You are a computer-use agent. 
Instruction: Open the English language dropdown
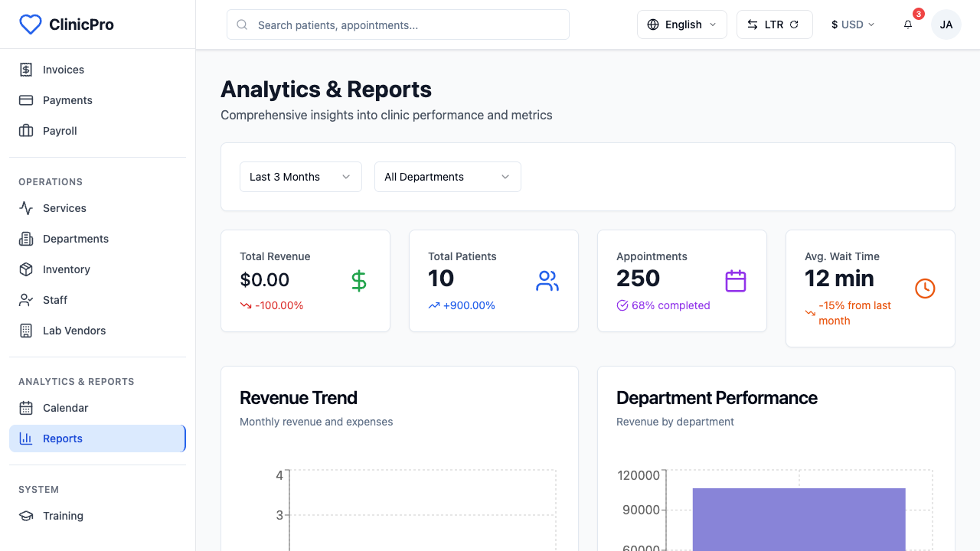[x=682, y=24]
